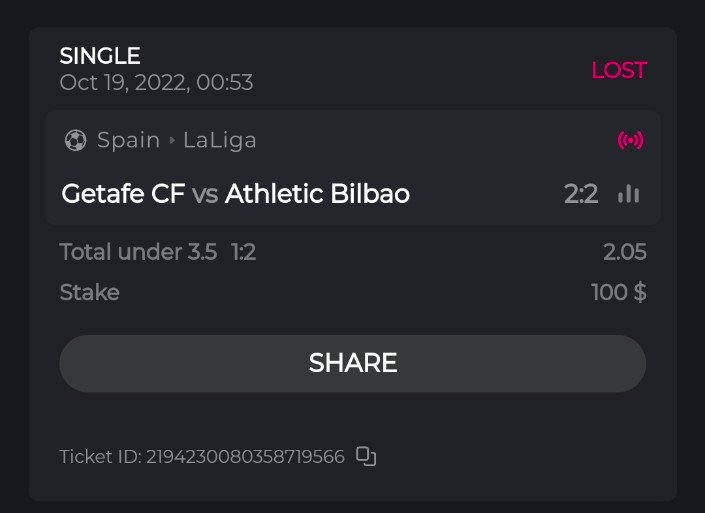Click the Stake label

click(x=89, y=292)
